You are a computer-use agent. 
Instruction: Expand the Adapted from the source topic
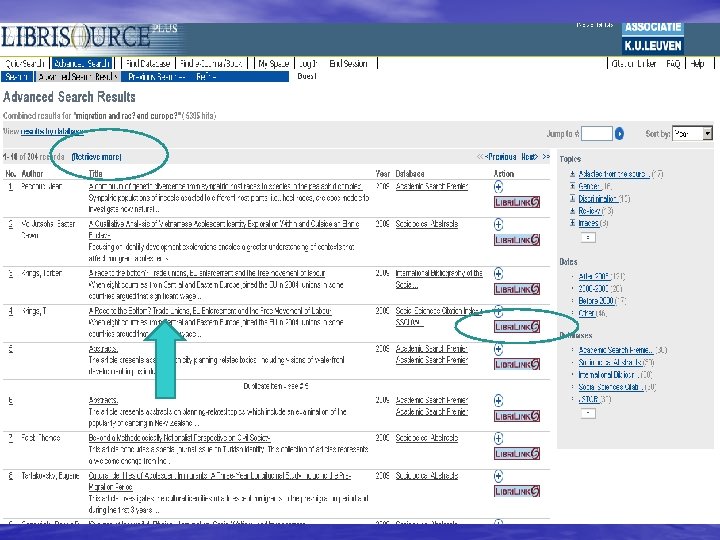[572, 174]
